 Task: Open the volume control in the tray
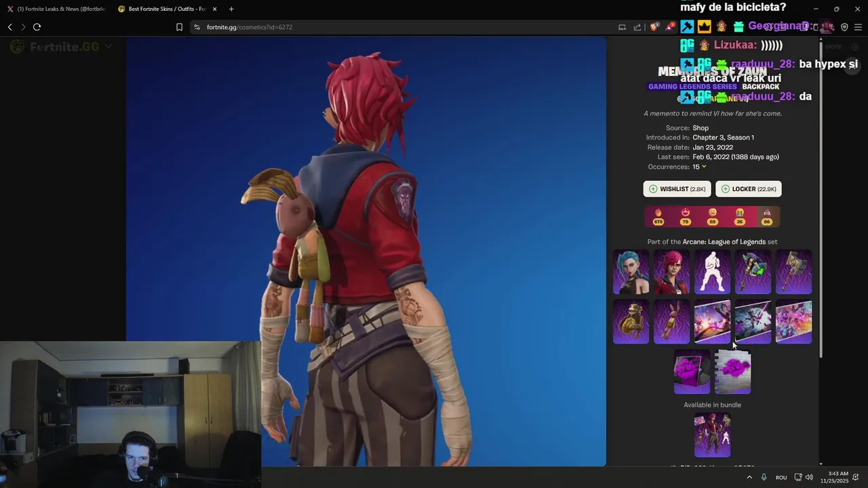[809, 477]
